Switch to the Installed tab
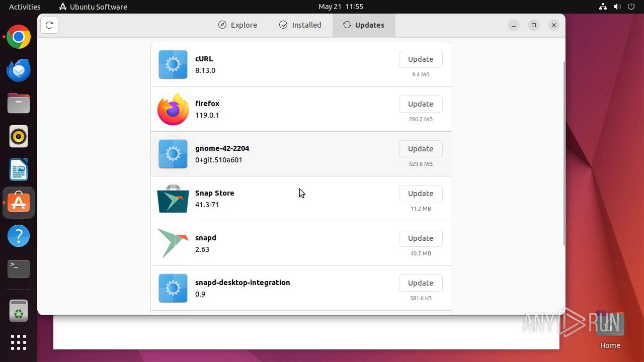 tap(300, 25)
